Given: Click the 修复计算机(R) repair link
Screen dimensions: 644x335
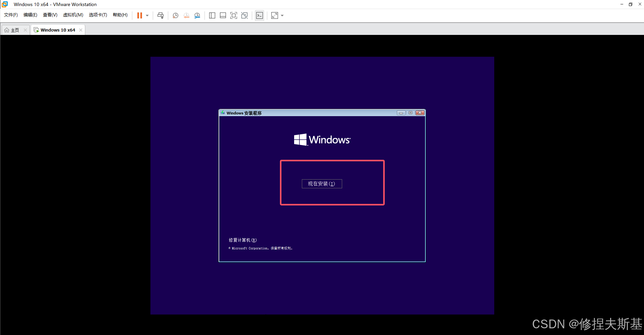Looking at the screenshot, I should tap(242, 240).
